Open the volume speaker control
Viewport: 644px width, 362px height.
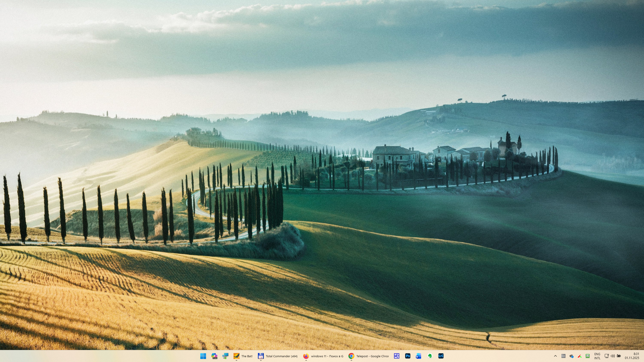tap(613, 356)
